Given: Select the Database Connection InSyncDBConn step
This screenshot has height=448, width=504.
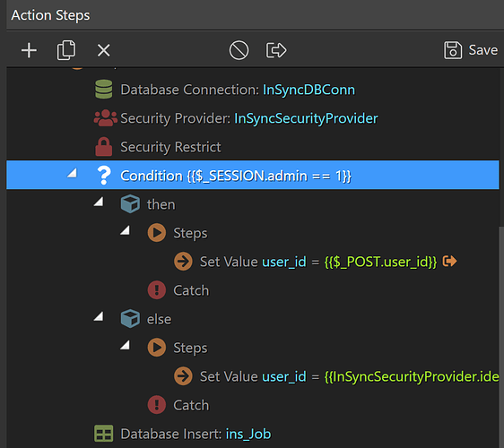Looking at the screenshot, I should pyautogui.click(x=253, y=90).
